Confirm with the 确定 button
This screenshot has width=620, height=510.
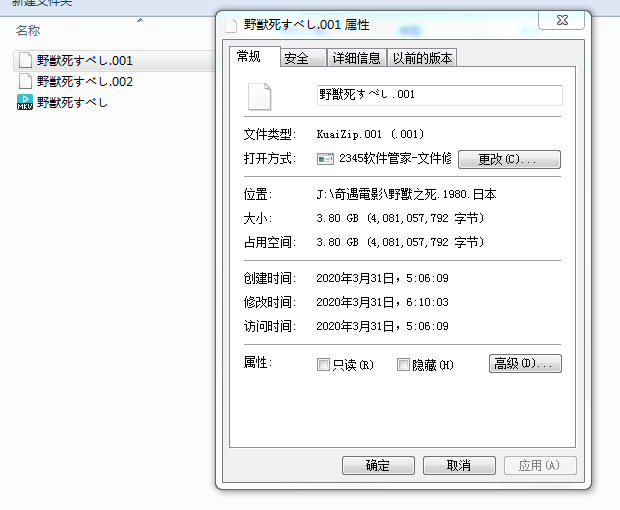[x=378, y=466]
